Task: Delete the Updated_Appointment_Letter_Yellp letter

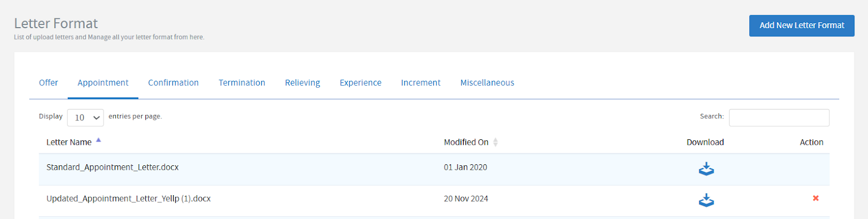Action: [815, 198]
